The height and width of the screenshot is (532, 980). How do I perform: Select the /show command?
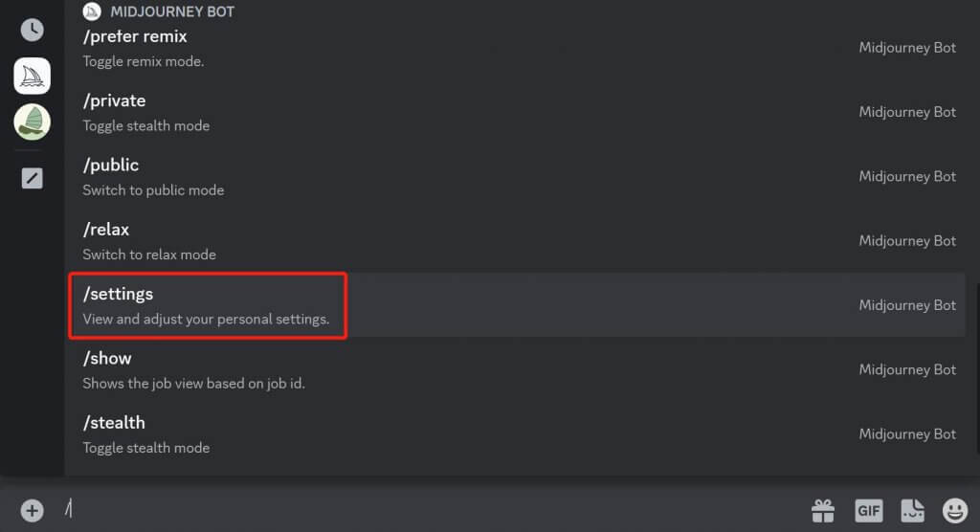517,370
